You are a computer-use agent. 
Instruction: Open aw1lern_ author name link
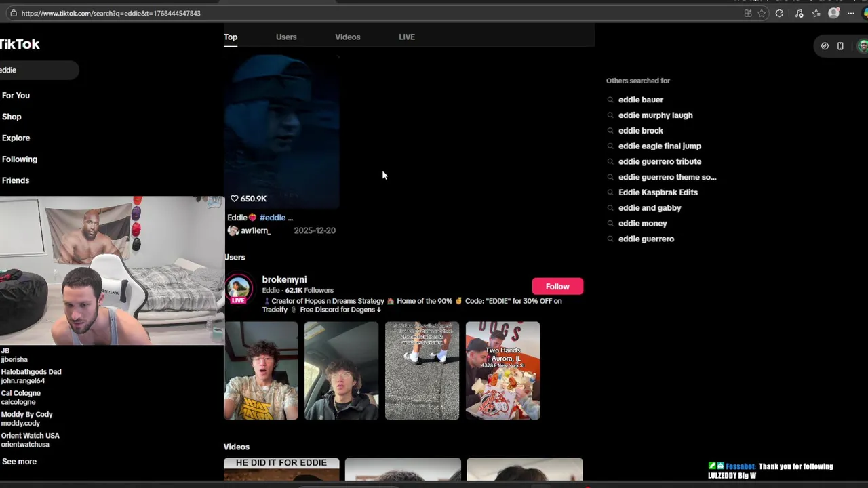pyautogui.click(x=256, y=230)
